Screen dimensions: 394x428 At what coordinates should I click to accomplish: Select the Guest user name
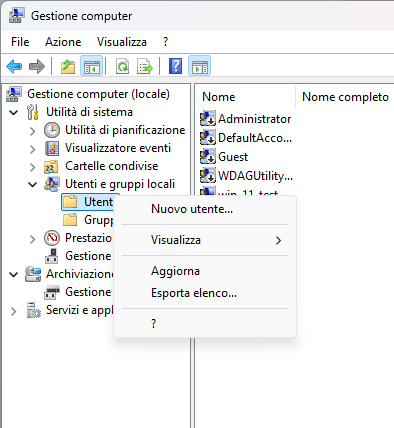pos(233,157)
